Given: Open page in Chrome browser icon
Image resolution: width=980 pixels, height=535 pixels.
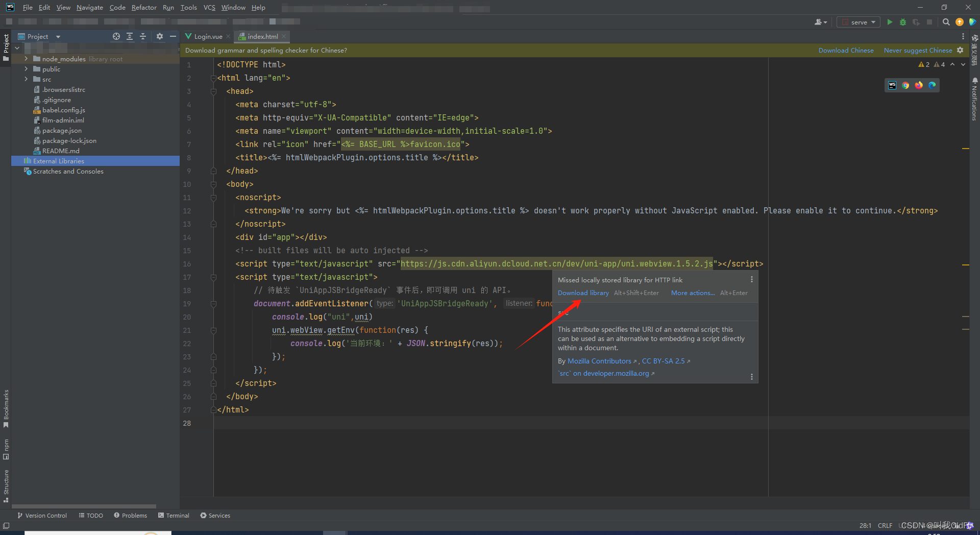Looking at the screenshot, I should (x=905, y=85).
